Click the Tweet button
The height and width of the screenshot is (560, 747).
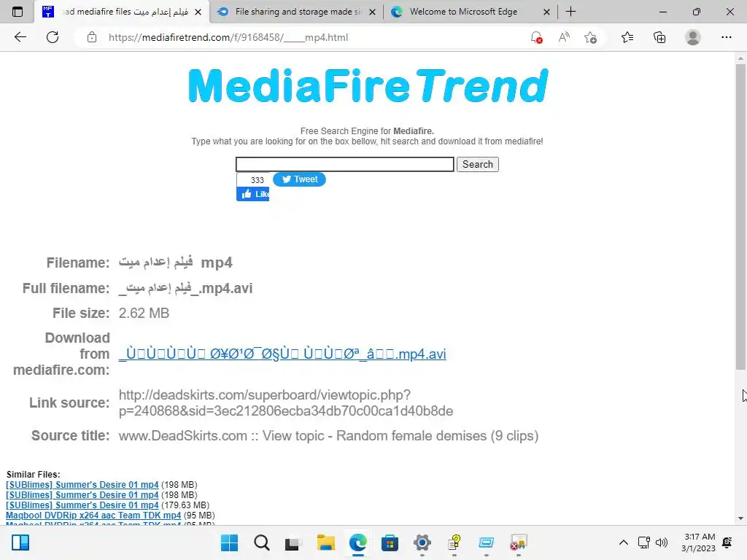coord(299,179)
